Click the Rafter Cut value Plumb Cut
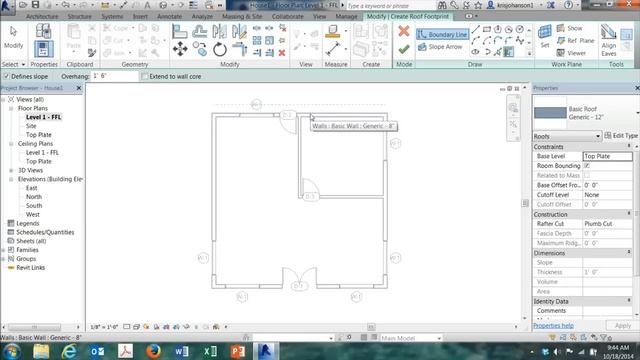Image resolution: width=640 pixels, height=360 pixels. click(607, 224)
